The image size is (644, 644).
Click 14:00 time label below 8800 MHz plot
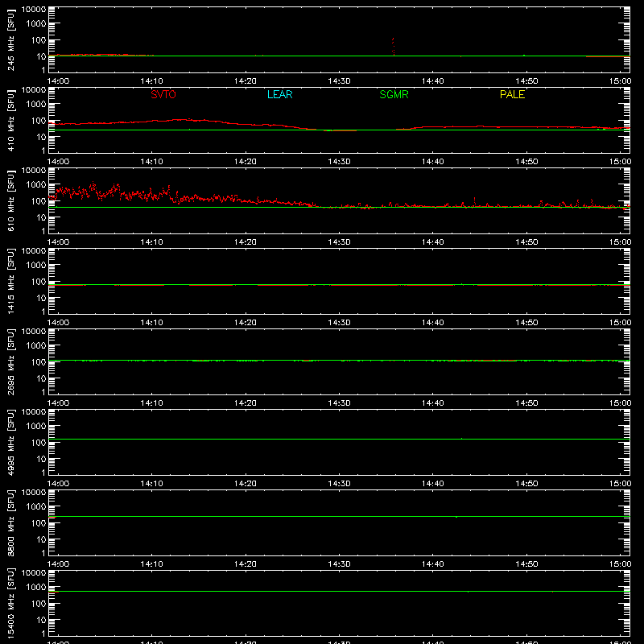click(58, 564)
